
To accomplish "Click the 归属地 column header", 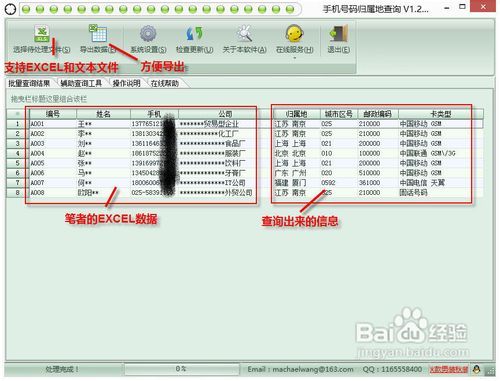I will tap(297, 114).
